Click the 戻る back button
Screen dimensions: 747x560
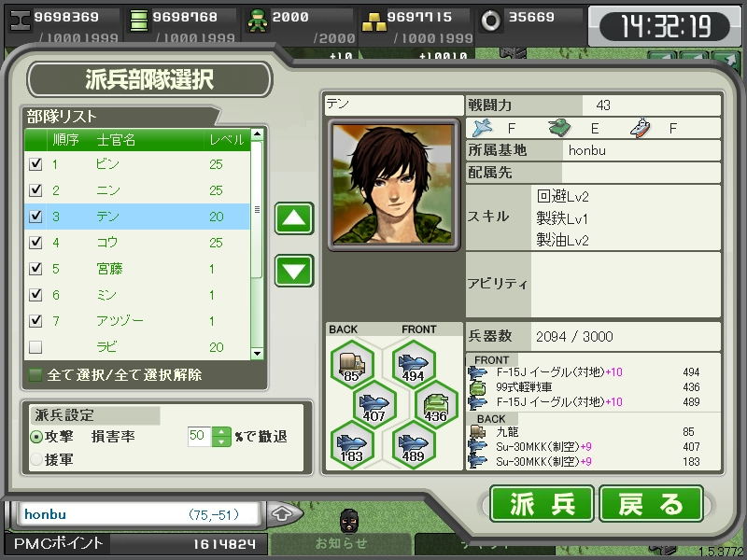coord(651,504)
